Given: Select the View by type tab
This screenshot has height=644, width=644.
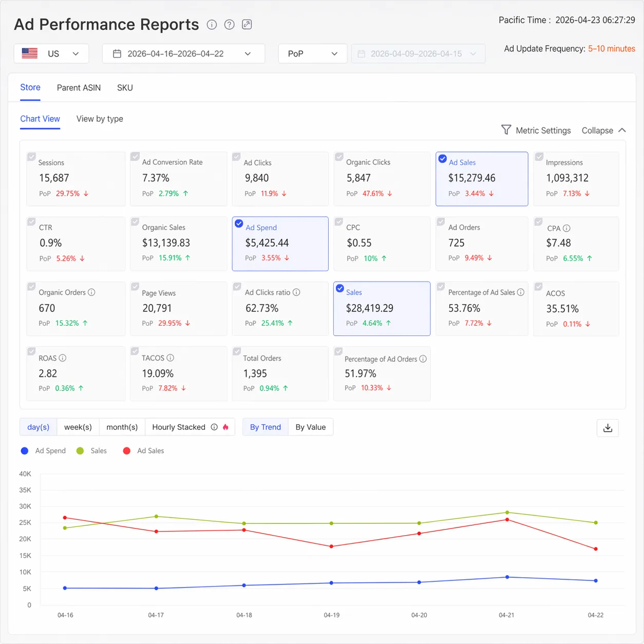Looking at the screenshot, I should 100,119.
